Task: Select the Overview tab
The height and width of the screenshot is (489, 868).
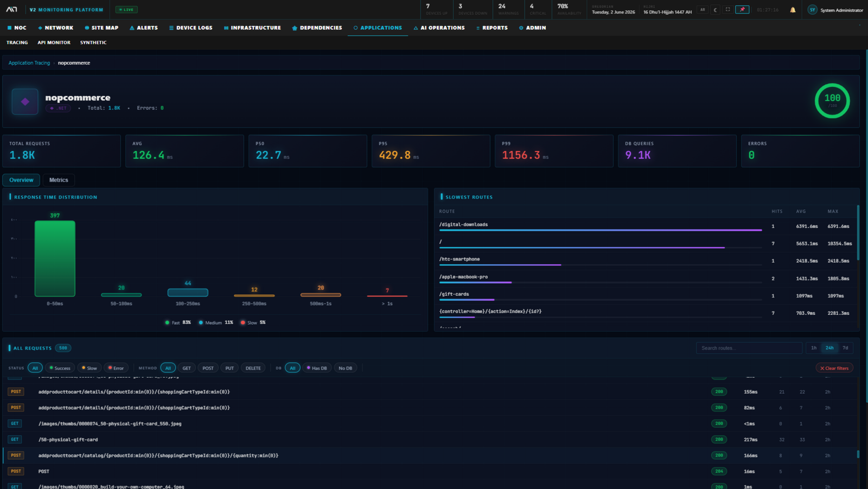Action: tap(21, 180)
